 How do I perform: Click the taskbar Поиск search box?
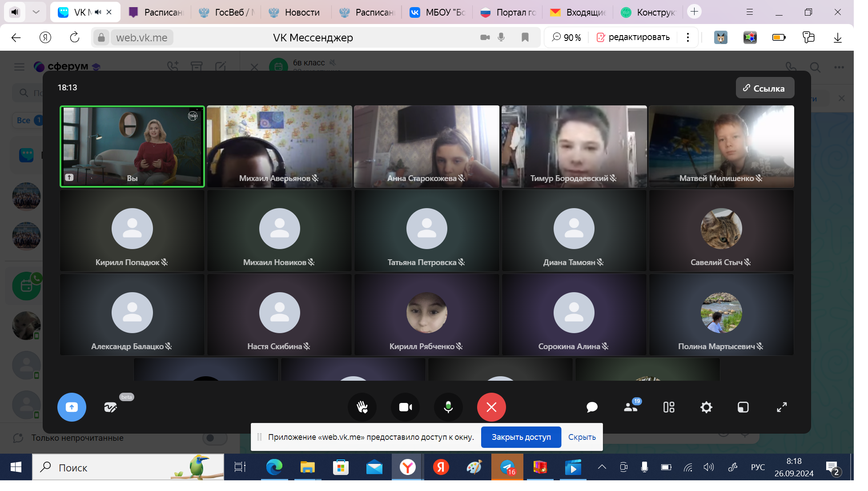pos(128,467)
